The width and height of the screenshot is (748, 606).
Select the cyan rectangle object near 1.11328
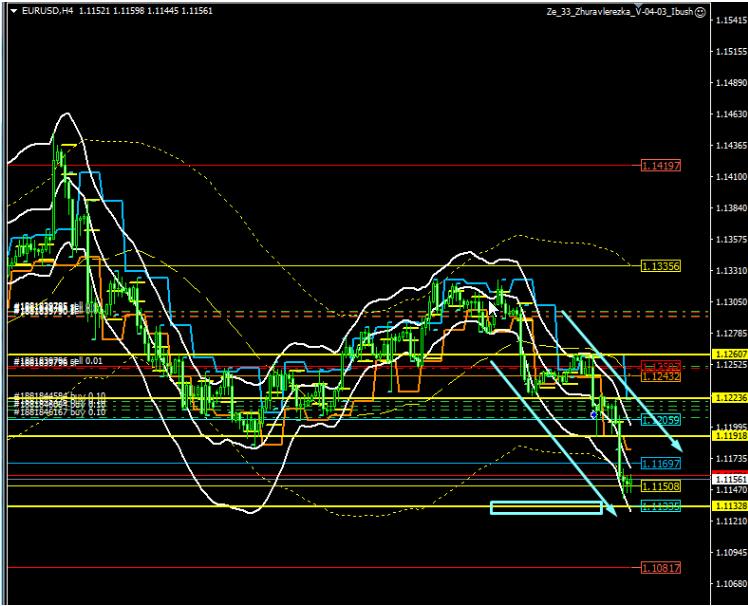coord(546,508)
